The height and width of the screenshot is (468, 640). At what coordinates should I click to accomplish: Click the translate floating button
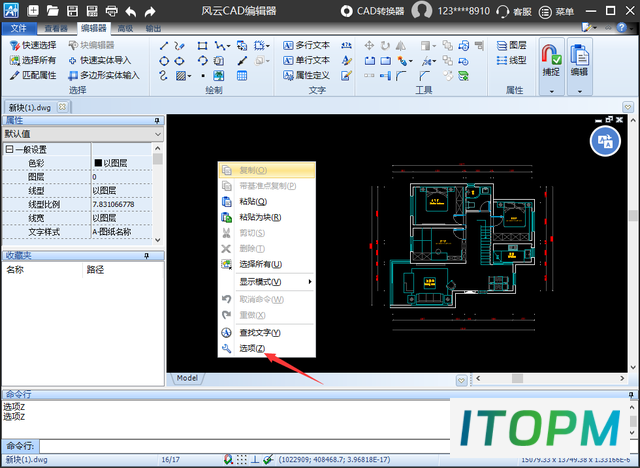pyautogui.click(x=605, y=141)
